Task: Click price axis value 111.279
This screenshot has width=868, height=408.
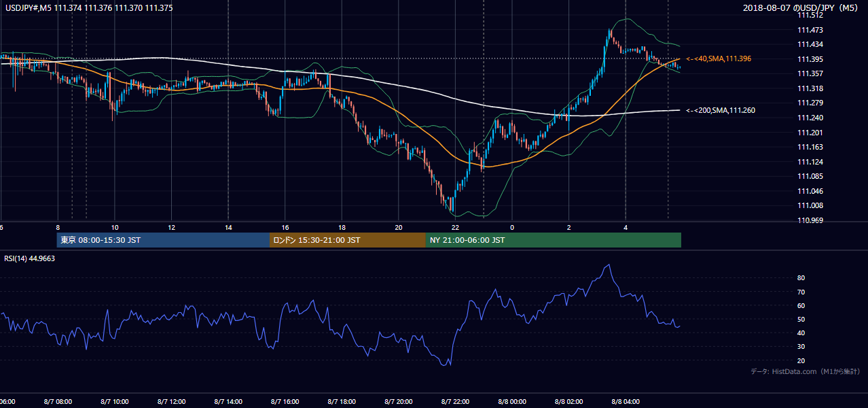Action: pos(811,103)
